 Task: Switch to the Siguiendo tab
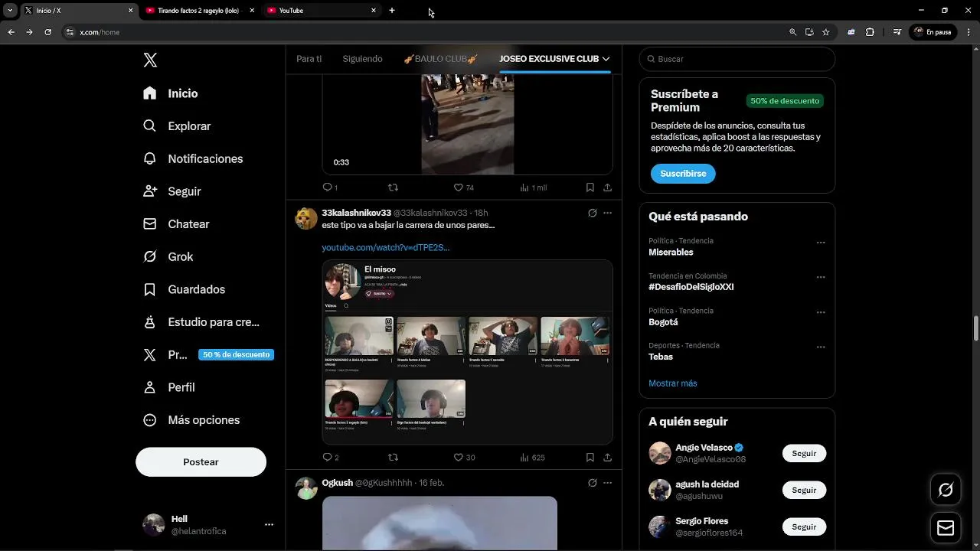(x=362, y=59)
